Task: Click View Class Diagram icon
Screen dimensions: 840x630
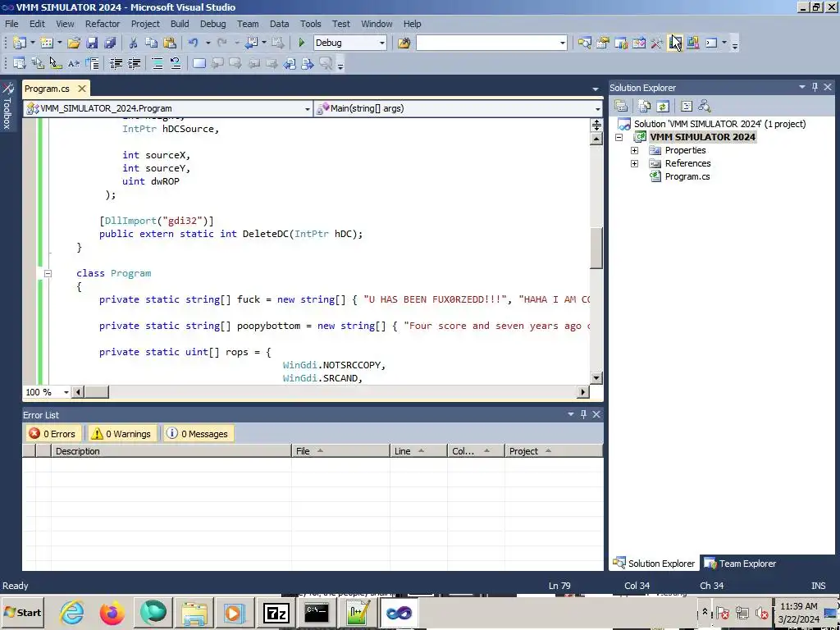Action: 705,106
